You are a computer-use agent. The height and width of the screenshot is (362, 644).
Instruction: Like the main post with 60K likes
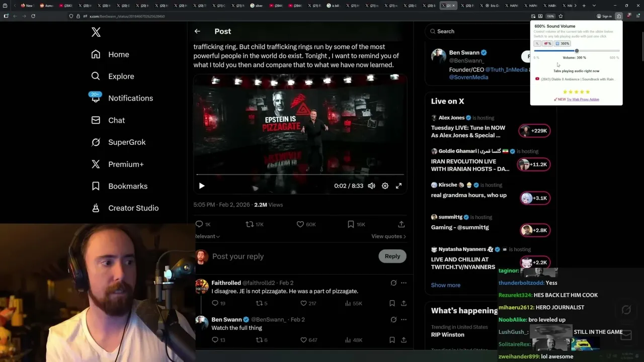(x=305, y=224)
